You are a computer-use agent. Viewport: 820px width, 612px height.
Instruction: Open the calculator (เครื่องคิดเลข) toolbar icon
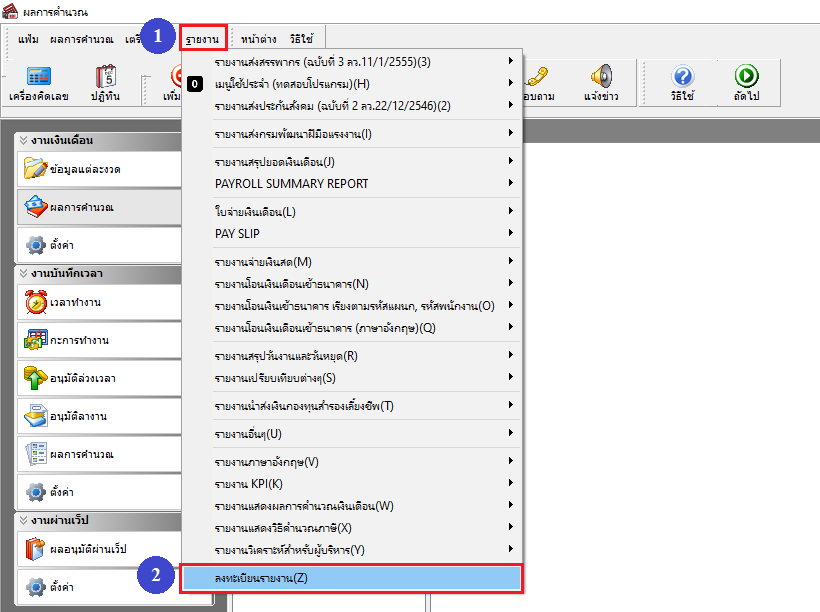click(x=38, y=83)
